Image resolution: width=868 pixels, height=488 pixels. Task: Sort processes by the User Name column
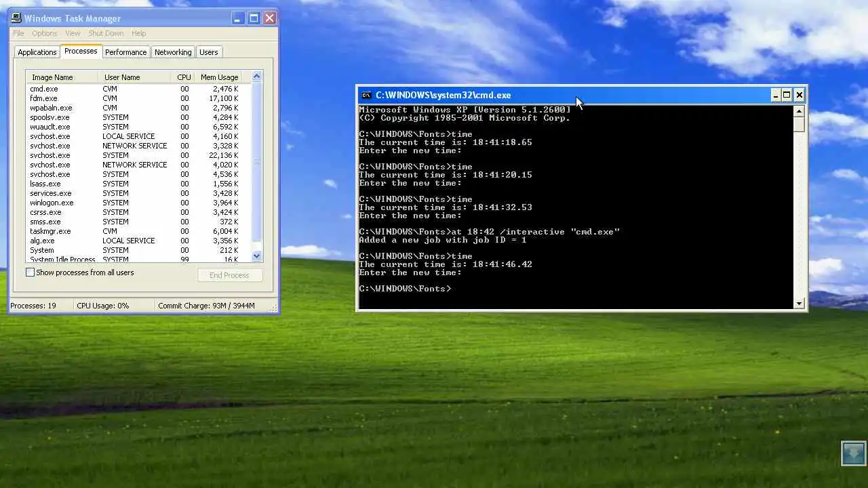134,77
